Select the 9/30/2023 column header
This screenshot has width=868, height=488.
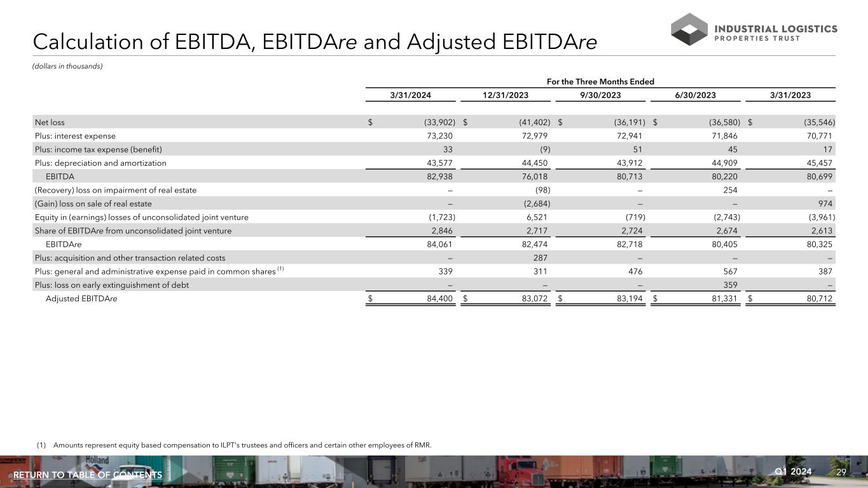600,95
